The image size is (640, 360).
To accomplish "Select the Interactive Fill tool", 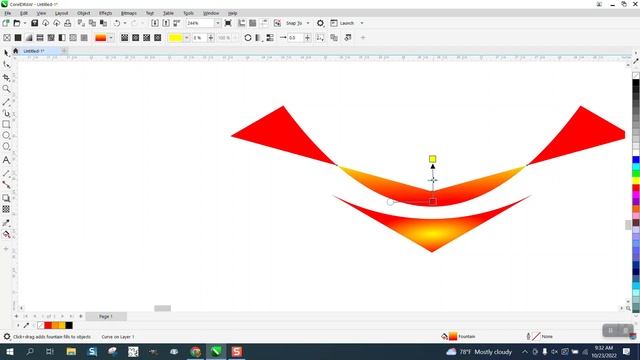I will (x=6, y=234).
